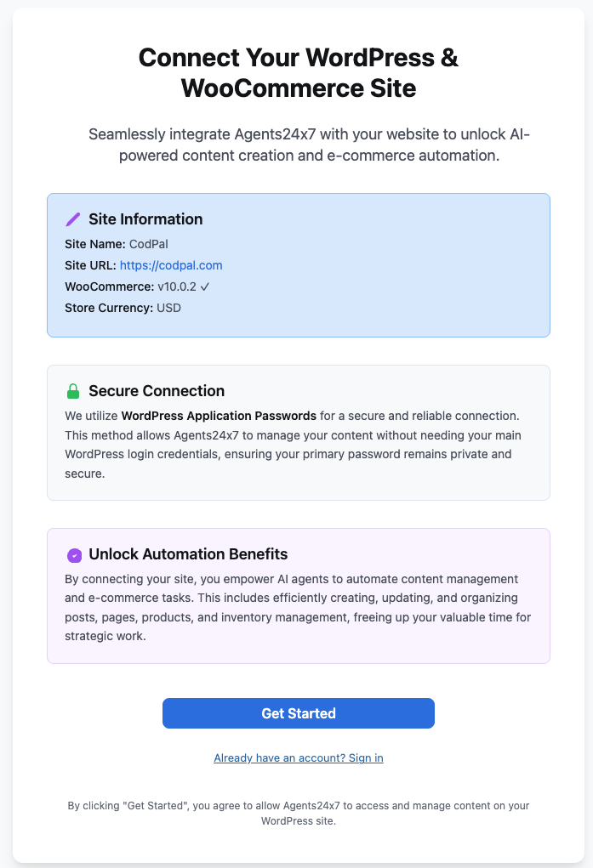Click the Site Information heading
593x868 pixels.
[145, 219]
